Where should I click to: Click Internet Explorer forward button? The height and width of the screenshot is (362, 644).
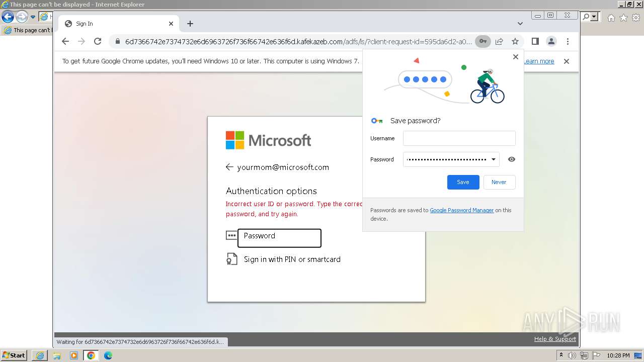22,17
